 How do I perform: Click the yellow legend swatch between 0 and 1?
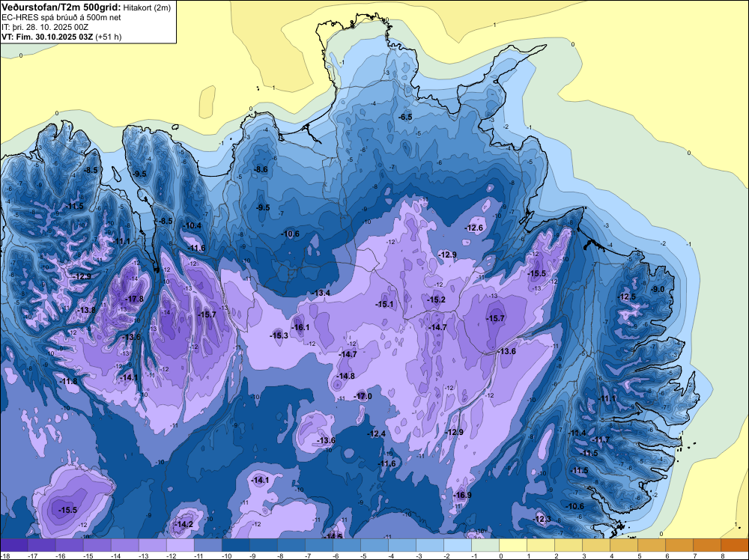coord(513,545)
